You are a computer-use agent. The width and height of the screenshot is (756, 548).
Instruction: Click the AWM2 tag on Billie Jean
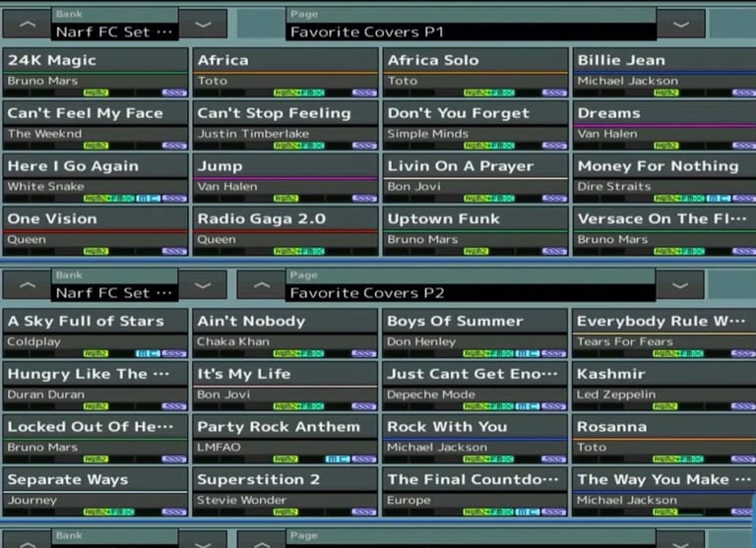click(666, 92)
